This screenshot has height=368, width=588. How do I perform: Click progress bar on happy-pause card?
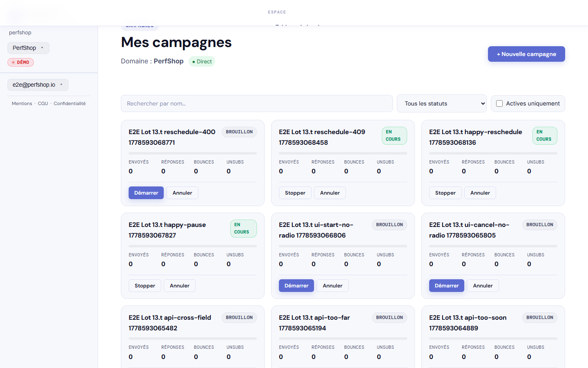pyautogui.click(x=193, y=246)
